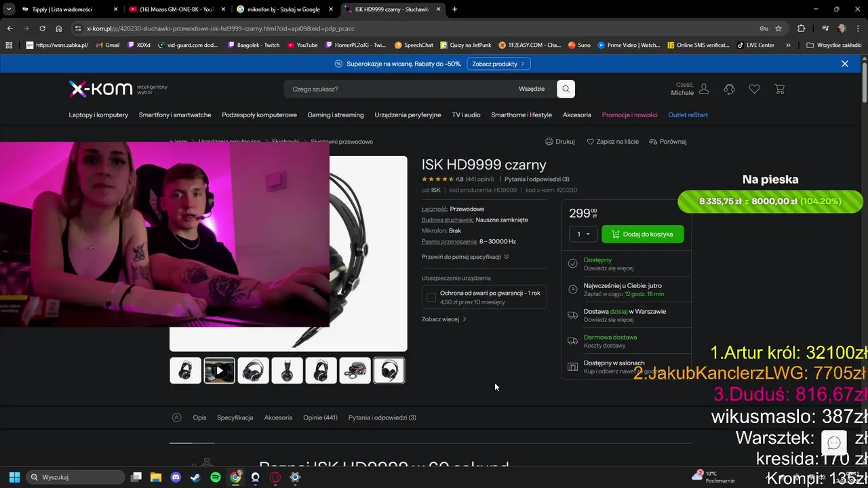The height and width of the screenshot is (488, 868).
Task: Open Smartfony i smartwatche menu
Action: click(x=175, y=115)
